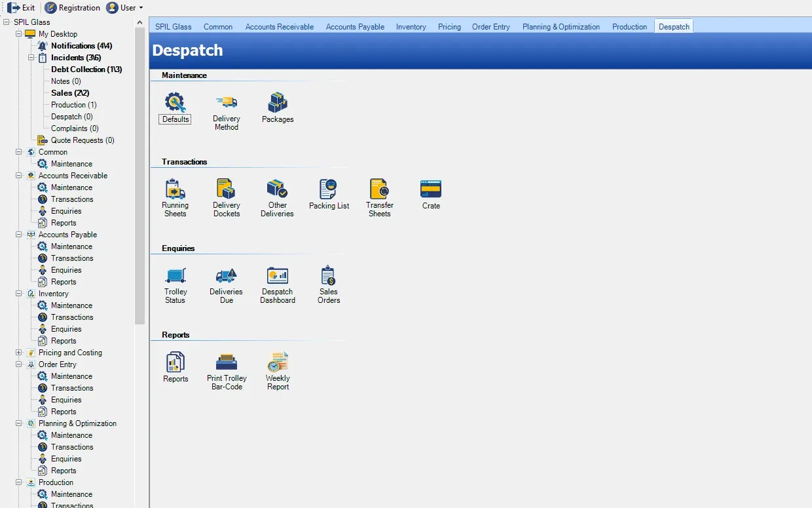
Task: Switch to the Production tab
Action: pyautogui.click(x=629, y=27)
